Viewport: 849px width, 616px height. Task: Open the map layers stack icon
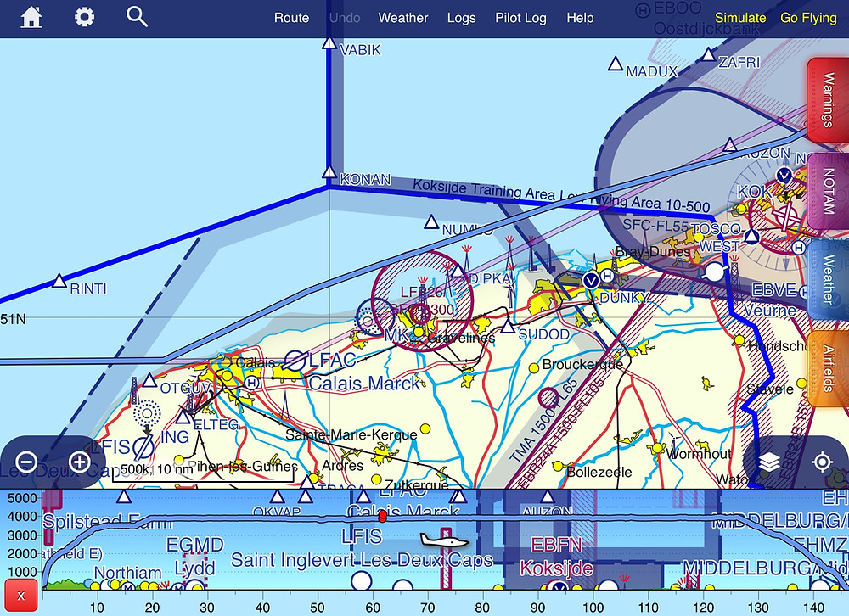[769, 462]
